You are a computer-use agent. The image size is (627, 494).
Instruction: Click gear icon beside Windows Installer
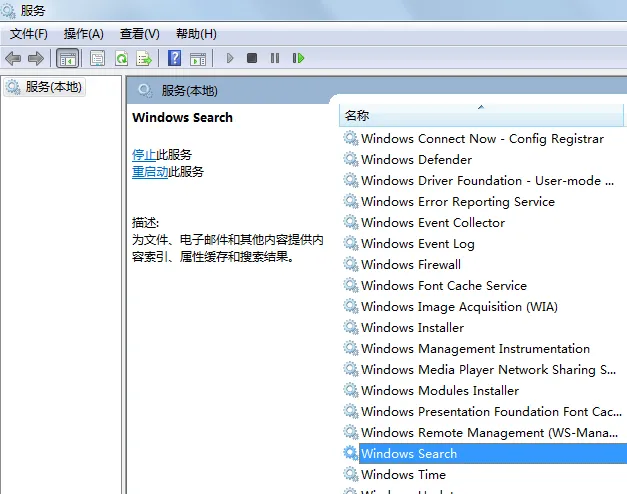[x=351, y=327]
